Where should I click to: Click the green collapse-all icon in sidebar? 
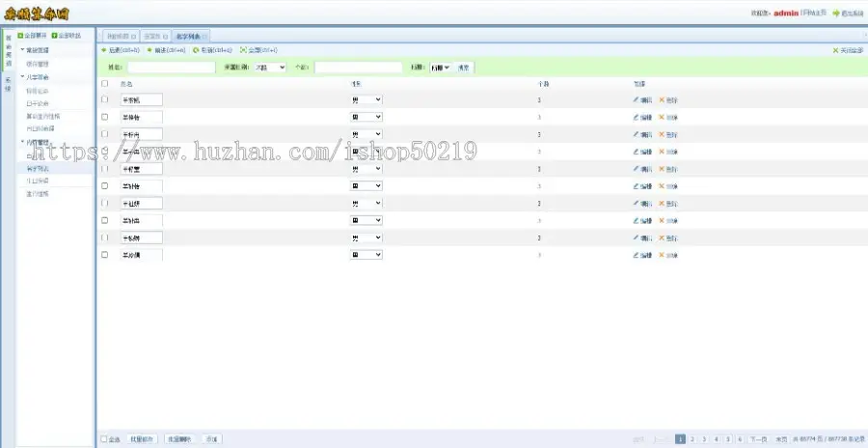(x=54, y=36)
